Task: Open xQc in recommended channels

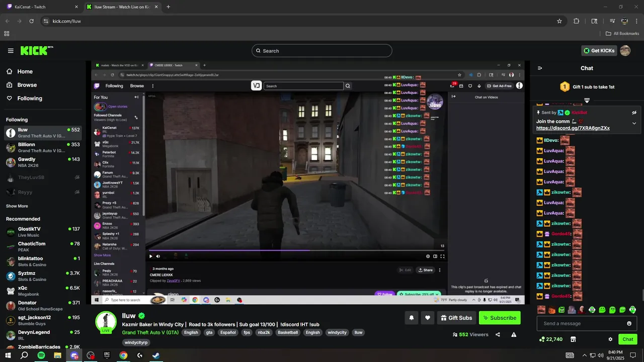Action: [x=43, y=291]
